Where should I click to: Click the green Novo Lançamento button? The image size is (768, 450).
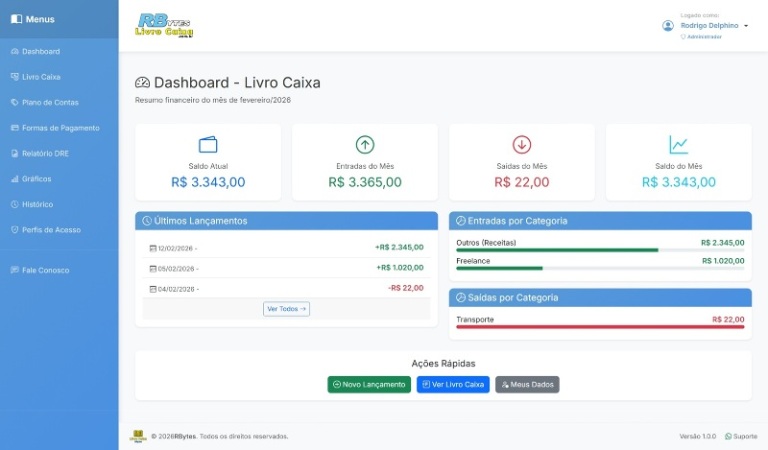tap(369, 384)
